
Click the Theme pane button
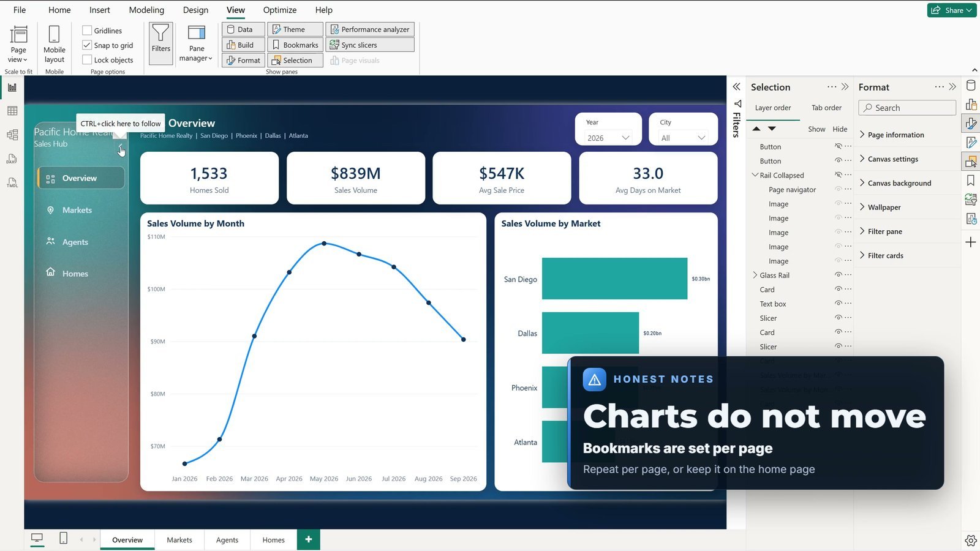click(x=295, y=29)
